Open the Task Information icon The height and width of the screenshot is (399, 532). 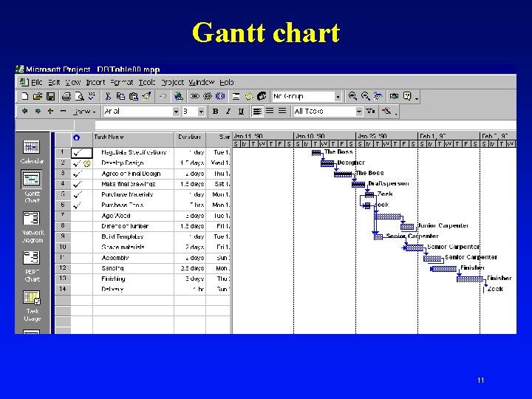pyautogui.click(x=236, y=96)
